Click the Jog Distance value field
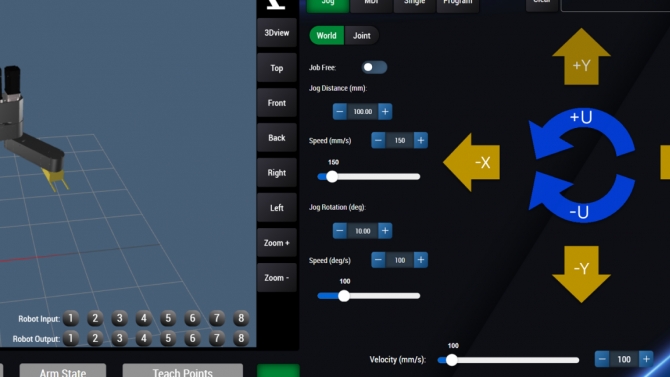Viewport: 670px width, 377px height. (x=362, y=112)
